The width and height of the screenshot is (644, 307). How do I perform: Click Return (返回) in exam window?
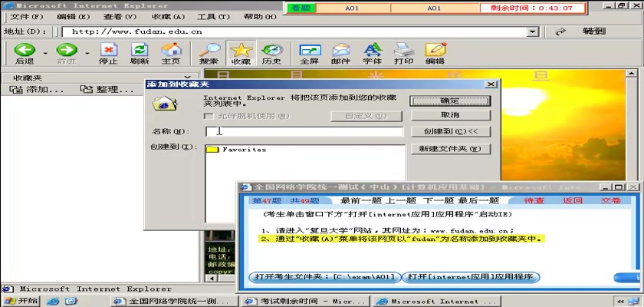tap(573, 200)
